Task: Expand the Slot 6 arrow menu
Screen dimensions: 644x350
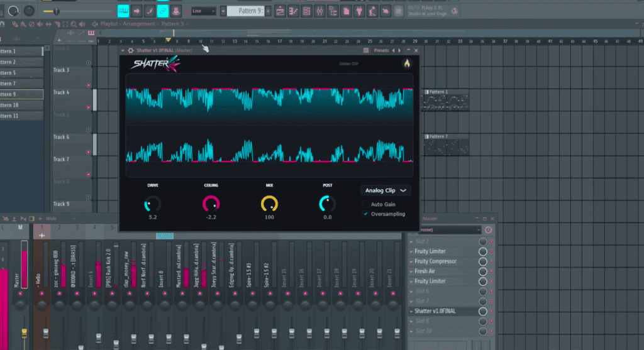Action: click(x=411, y=292)
